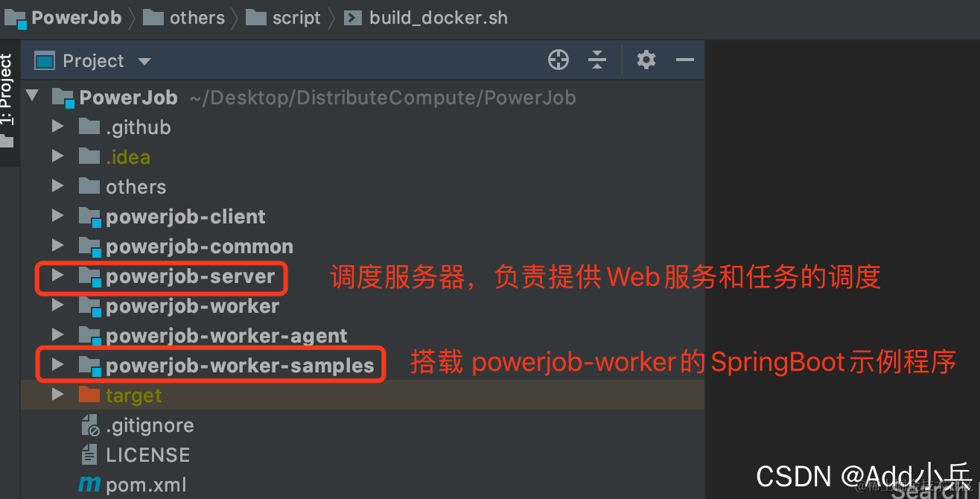This screenshot has width=980, height=499.
Task: Open the Project view dropdown arrow
Action: click(144, 62)
